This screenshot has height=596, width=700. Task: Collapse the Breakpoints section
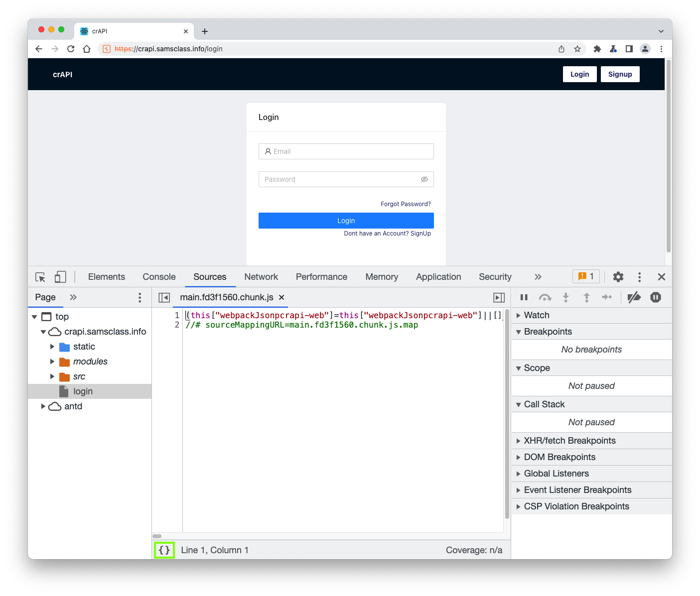click(592, 332)
